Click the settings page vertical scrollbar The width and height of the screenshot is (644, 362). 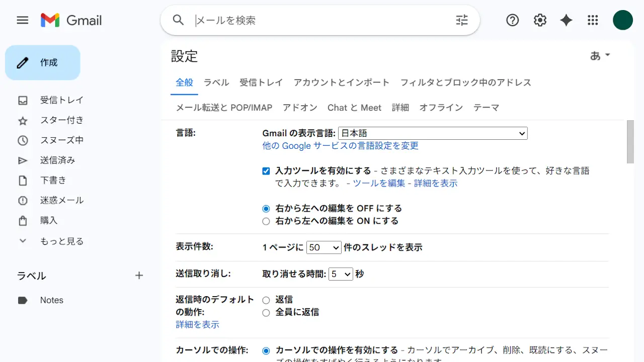(x=630, y=142)
